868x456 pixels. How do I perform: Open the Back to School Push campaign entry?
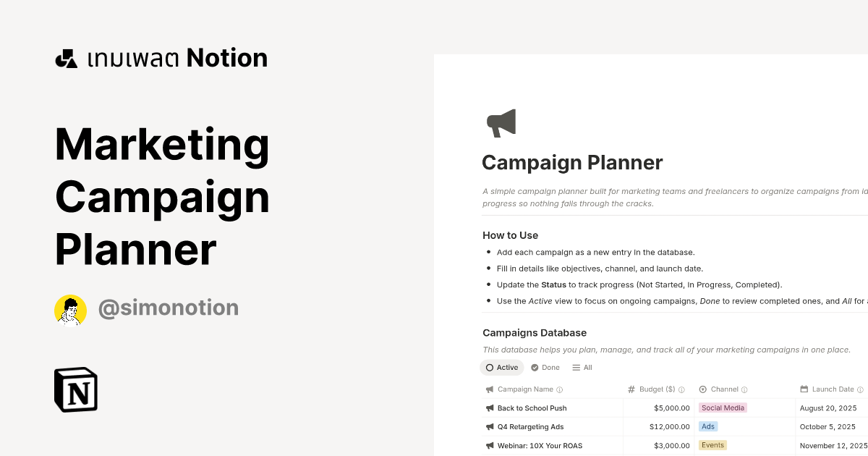click(x=532, y=408)
